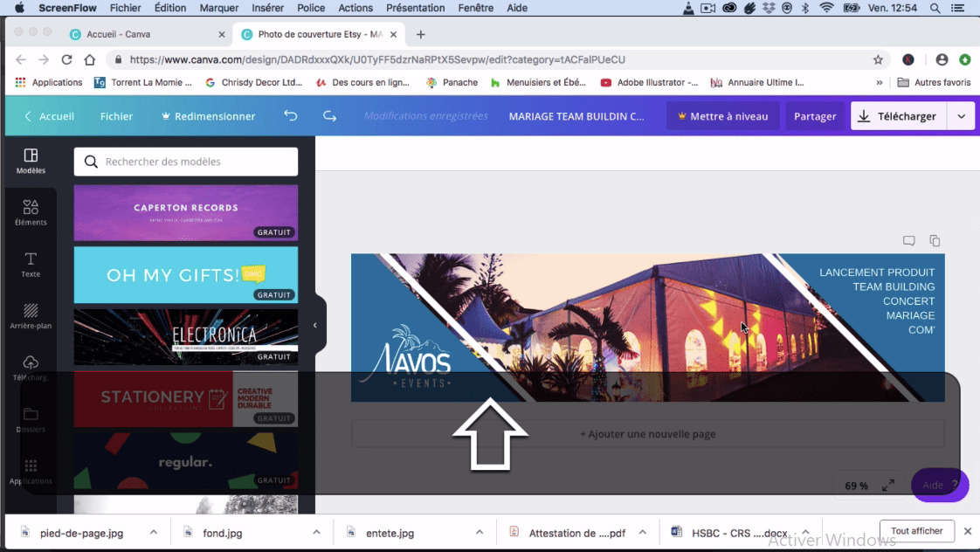Open the Autres favoris folder
Viewport: 980px width, 552px height.
[x=934, y=82]
